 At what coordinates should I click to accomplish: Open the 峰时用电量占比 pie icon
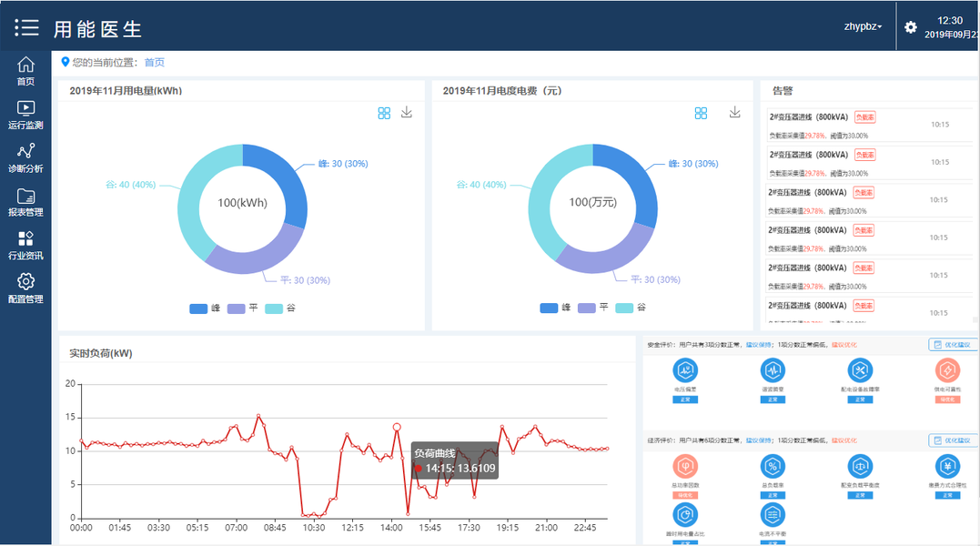pyautogui.click(x=685, y=515)
